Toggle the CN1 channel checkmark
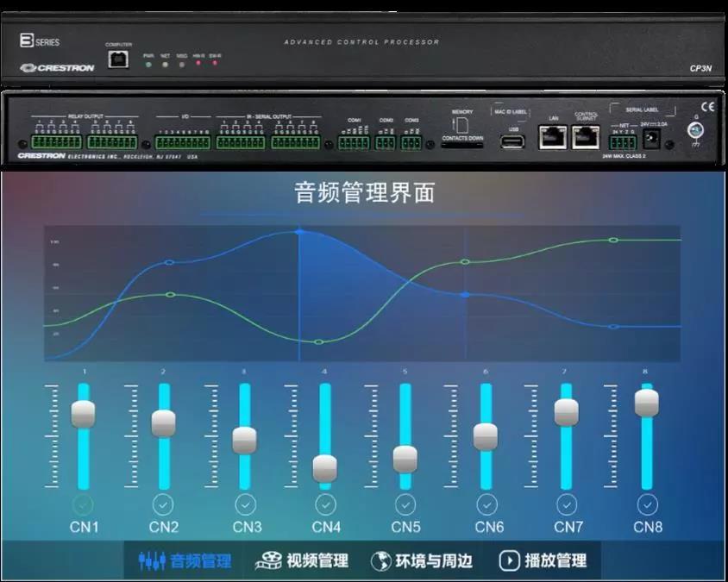Image resolution: width=728 pixels, height=582 pixels. pos(83,505)
